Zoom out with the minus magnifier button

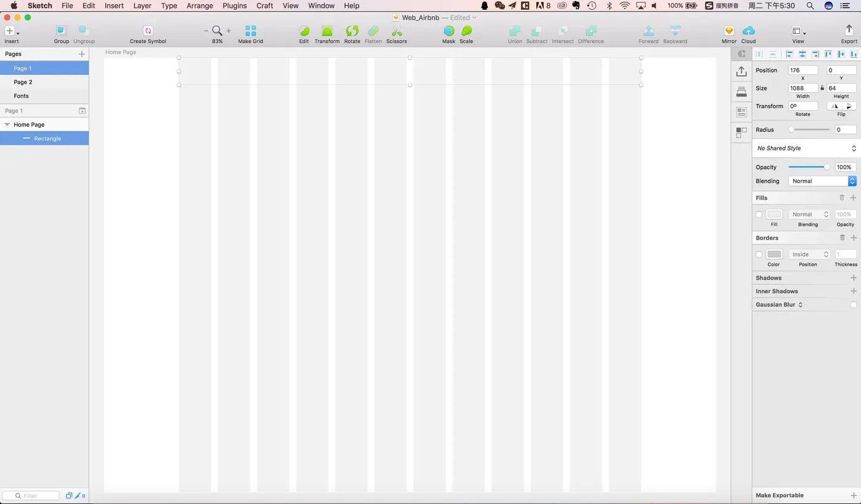[206, 31]
